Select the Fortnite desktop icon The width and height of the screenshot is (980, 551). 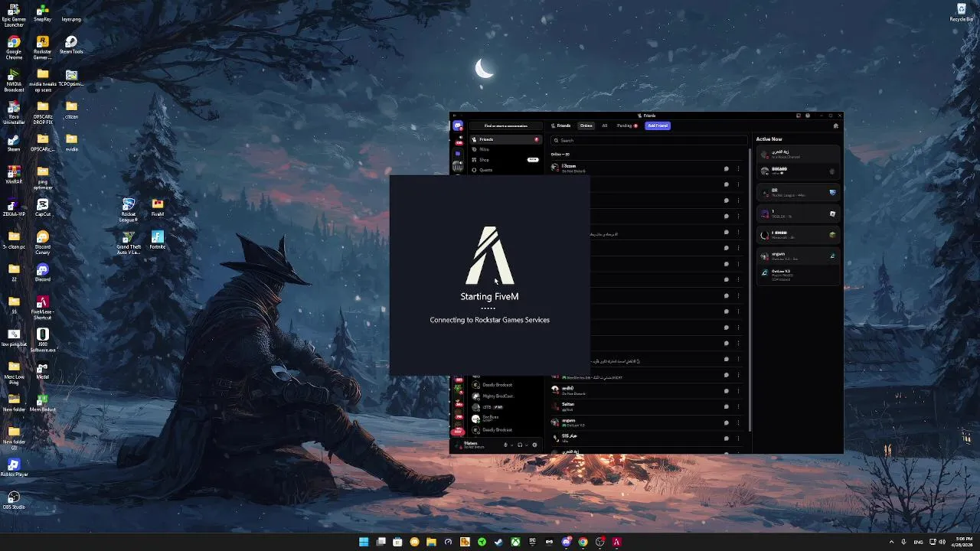158,240
